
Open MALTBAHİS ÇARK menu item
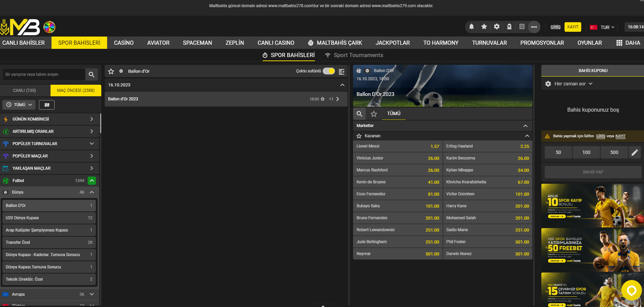point(335,43)
